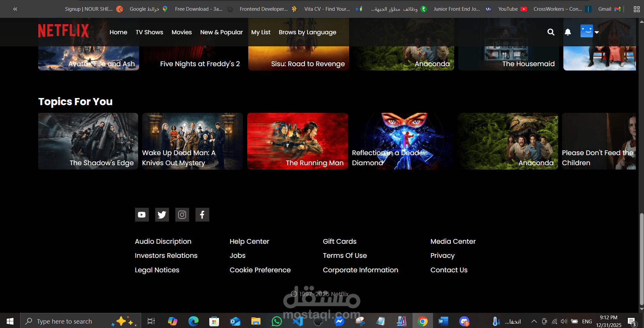Image resolution: width=644 pixels, height=328 pixels.
Task: Focus the taskbar search box
Action: pyautogui.click(x=81, y=321)
